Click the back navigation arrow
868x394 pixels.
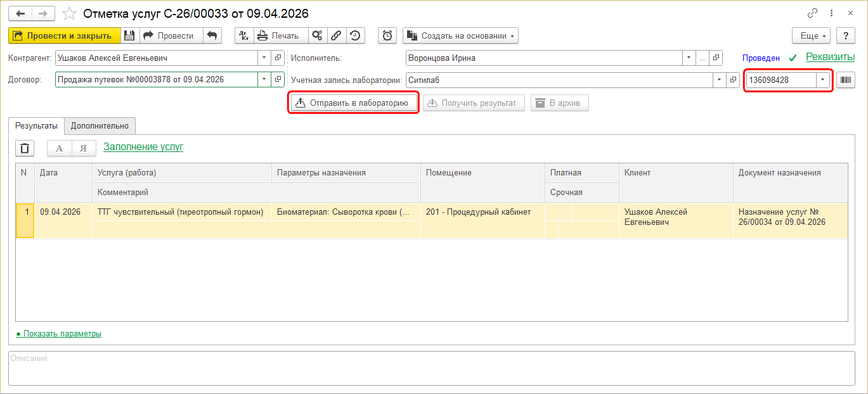20,13
